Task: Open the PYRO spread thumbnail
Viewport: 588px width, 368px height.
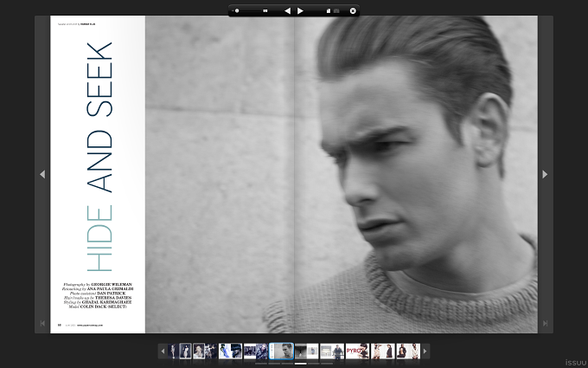Action: pyautogui.click(x=357, y=352)
